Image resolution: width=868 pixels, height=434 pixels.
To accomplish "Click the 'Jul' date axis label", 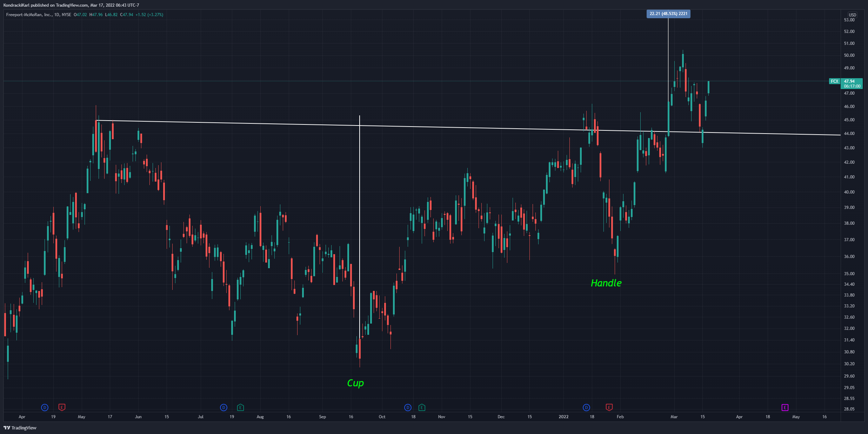I will 200,417.
